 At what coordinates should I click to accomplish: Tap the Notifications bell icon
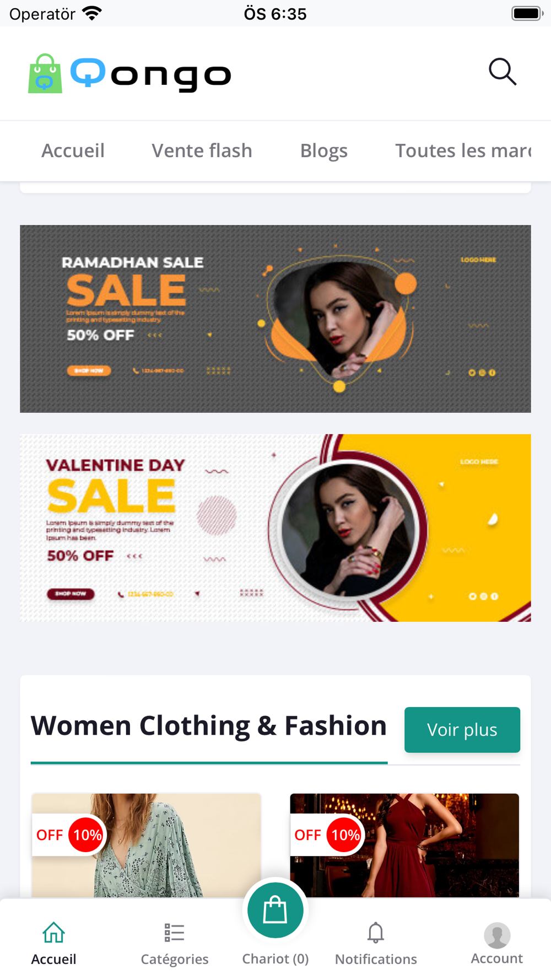pyautogui.click(x=376, y=933)
